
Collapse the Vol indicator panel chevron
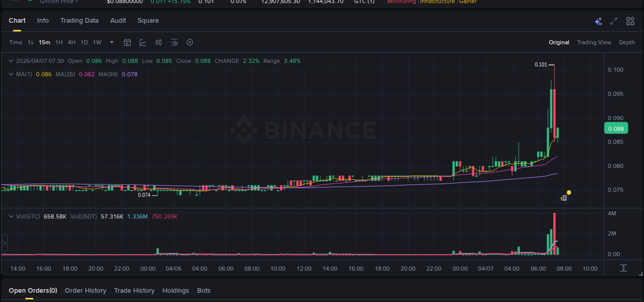tap(10, 216)
